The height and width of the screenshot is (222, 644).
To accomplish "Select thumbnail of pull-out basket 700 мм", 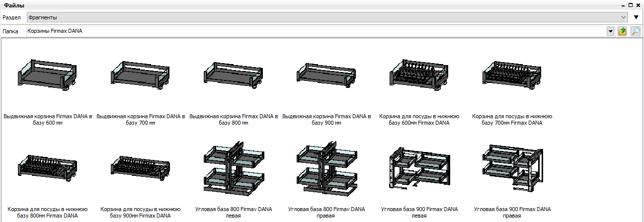I will [x=141, y=76].
